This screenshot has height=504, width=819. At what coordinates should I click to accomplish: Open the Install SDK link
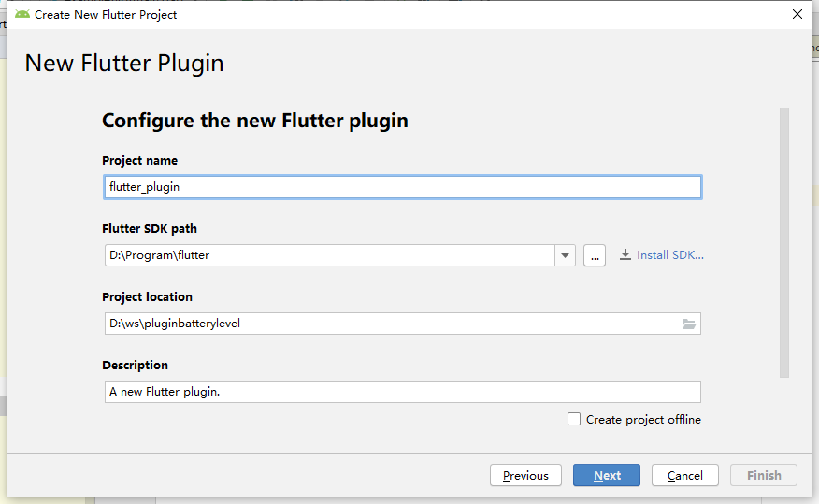coord(670,255)
